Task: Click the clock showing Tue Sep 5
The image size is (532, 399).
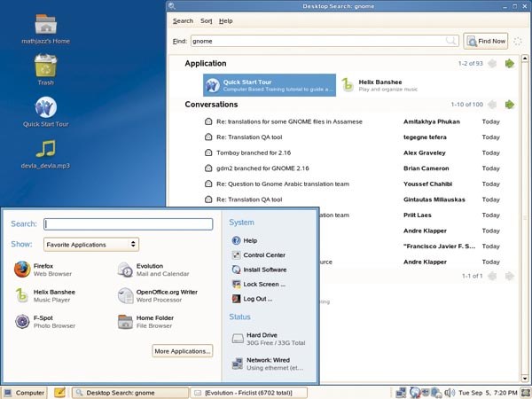Action: [488, 393]
